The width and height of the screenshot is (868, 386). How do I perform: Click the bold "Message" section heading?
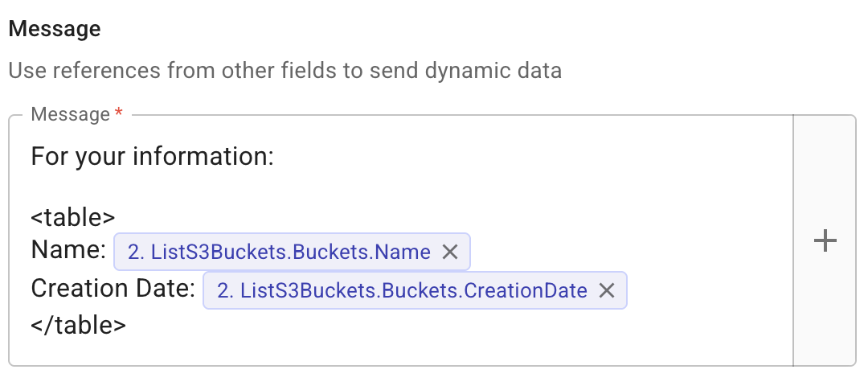point(55,29)
